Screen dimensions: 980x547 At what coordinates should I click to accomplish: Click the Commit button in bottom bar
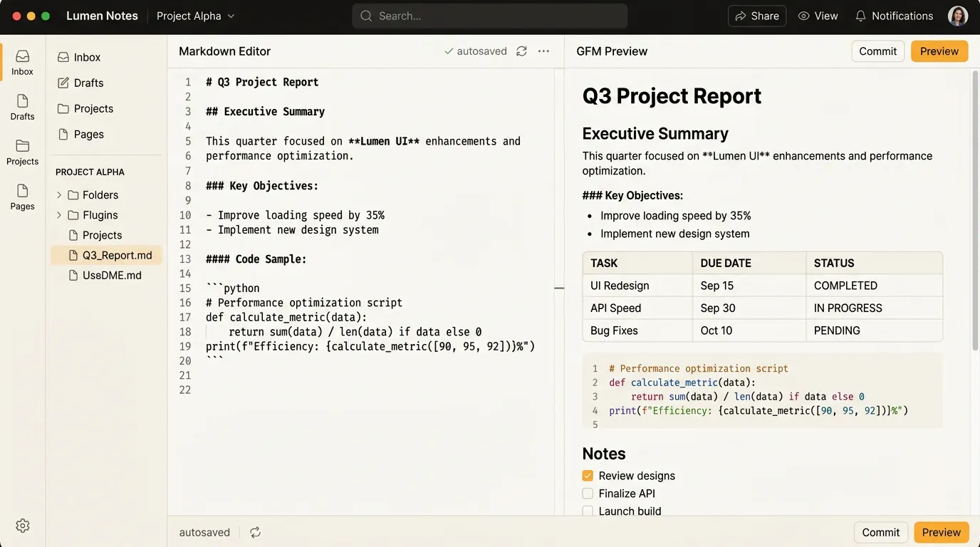pos(880,532)
